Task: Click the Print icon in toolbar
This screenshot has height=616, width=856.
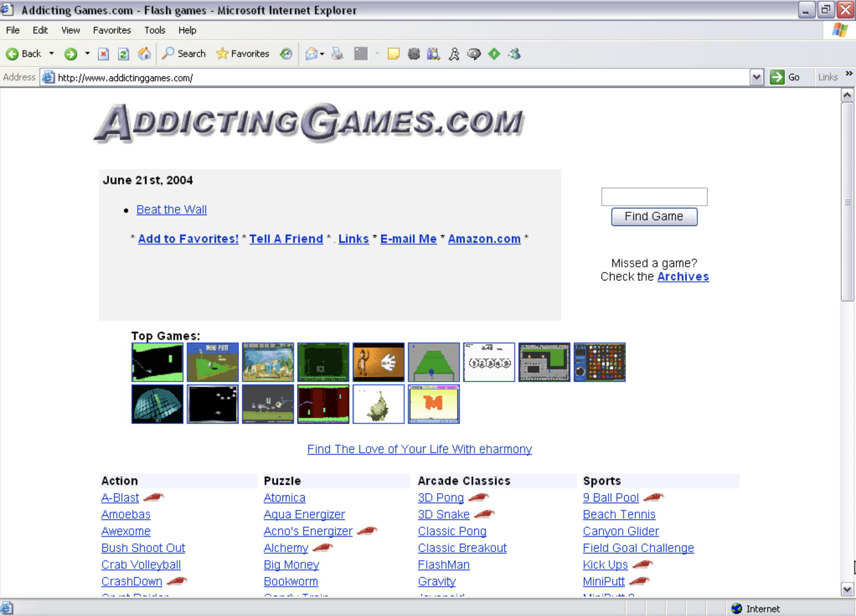Action: 337,54
